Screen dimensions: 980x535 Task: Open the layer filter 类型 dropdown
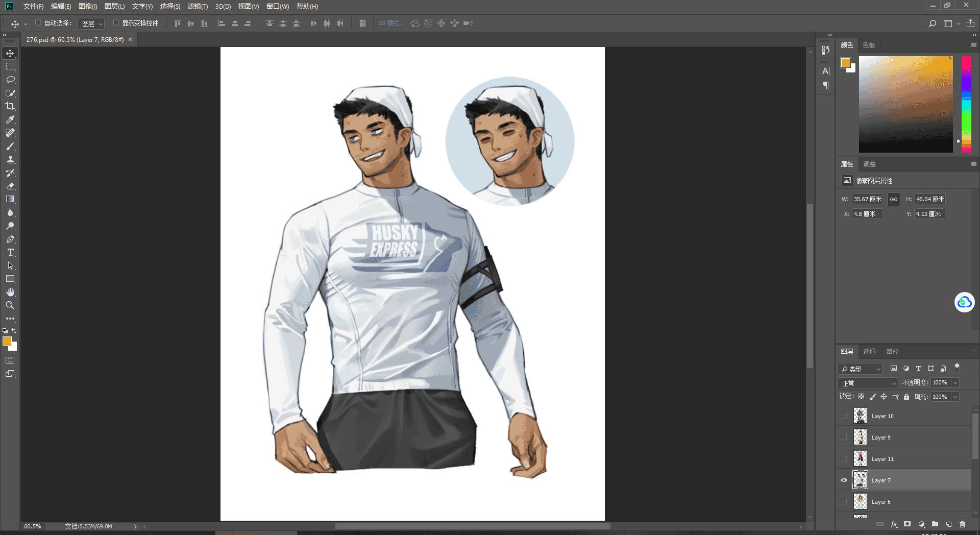[861, 369]
